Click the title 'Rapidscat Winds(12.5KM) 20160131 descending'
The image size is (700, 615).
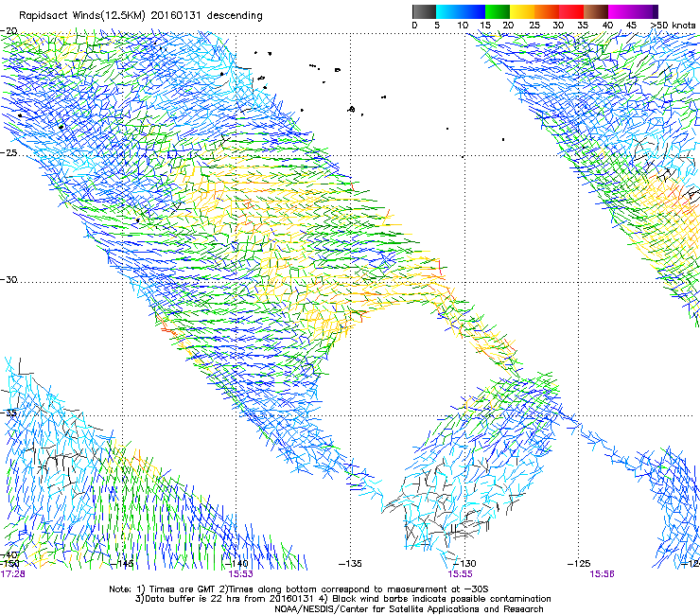coord(141,16)
